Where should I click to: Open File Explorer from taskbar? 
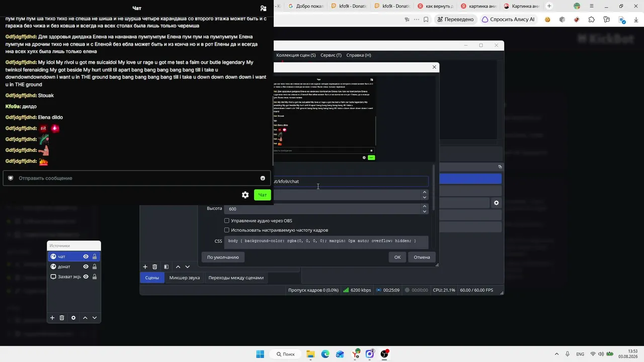[310, 354]
